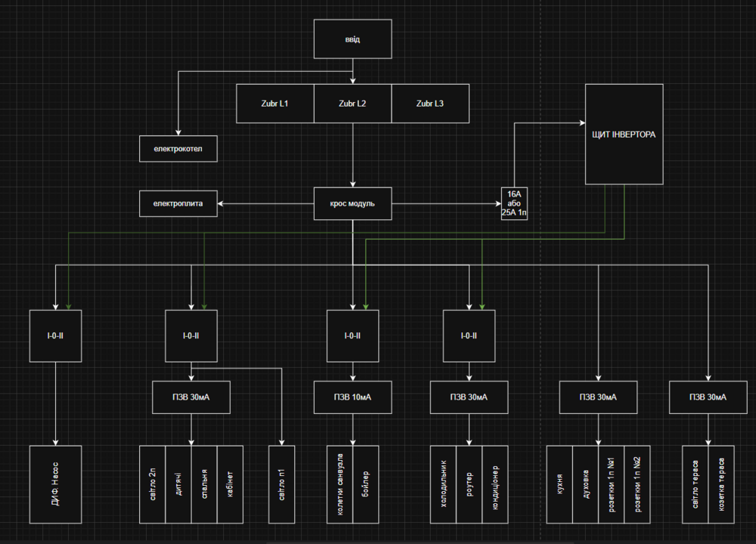
Task: Click the електрокотел node
Action: coord(178,149)
